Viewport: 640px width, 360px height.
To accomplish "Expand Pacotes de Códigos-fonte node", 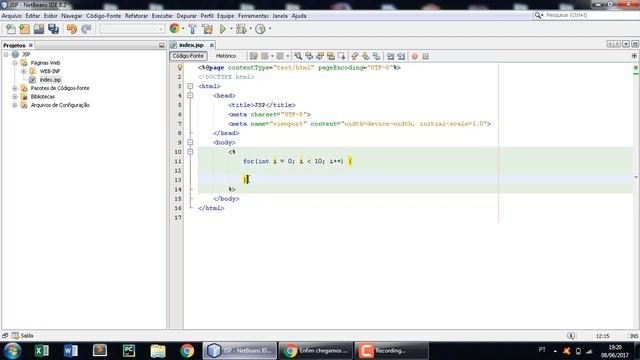I will pyautogui.click(x=15, y=88).
